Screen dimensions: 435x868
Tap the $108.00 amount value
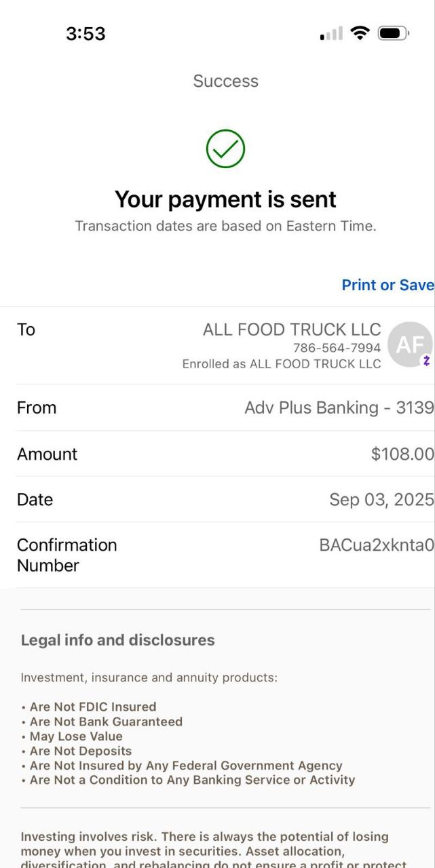click(x=402, y=454)
